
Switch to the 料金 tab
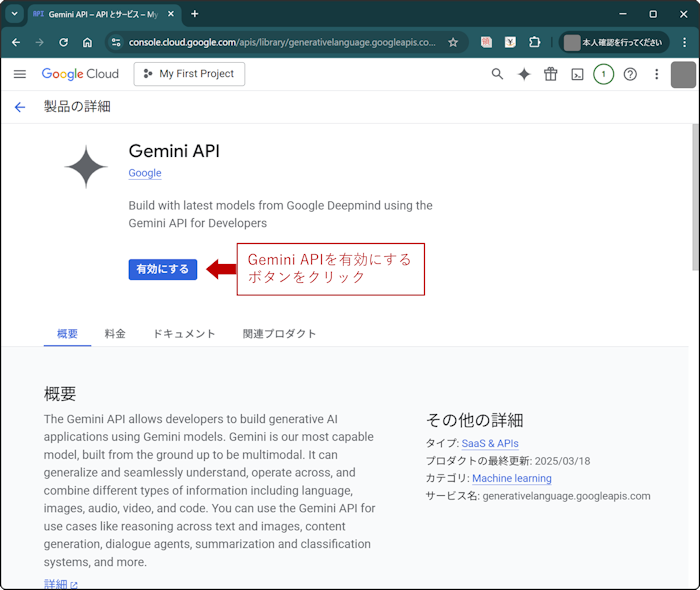coord(115,334)
